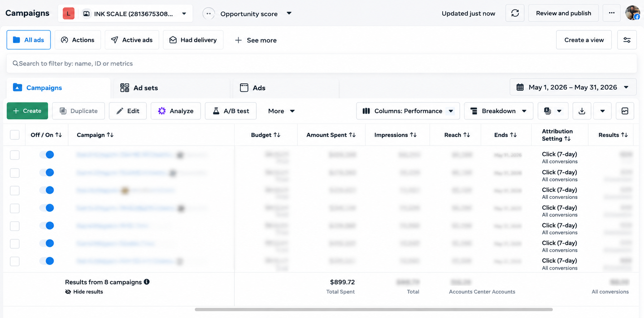Click the Campaigns folder icon
This screenshot has width=644, height=318.
point(17,87)
